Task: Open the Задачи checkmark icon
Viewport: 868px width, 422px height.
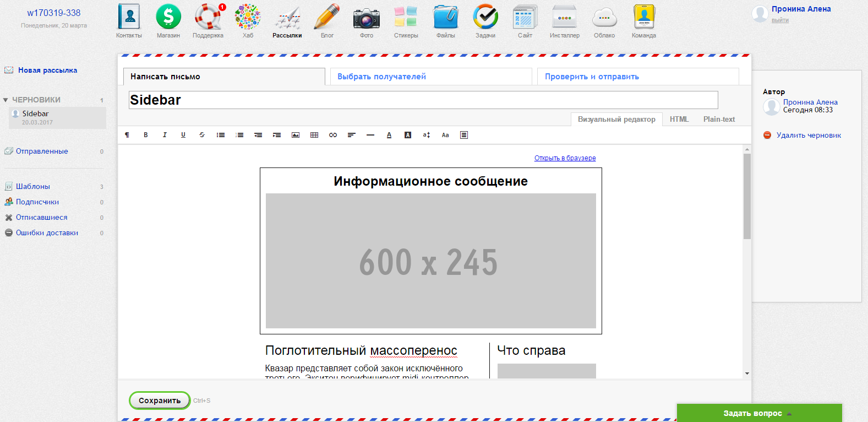Action: pyautogui.click(x=485, y=17)
